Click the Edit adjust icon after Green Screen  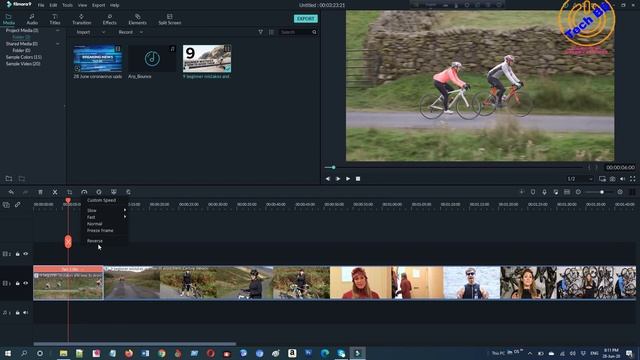coord(128,192)
